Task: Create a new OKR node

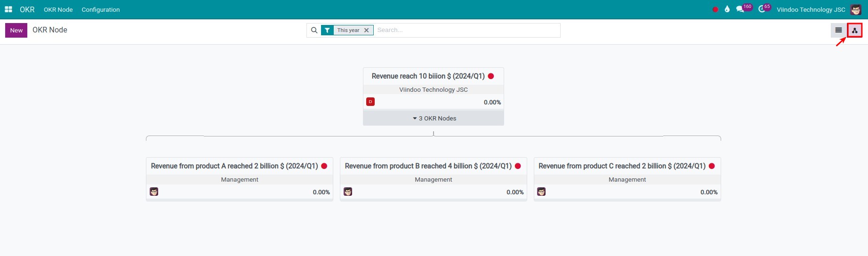Action: point(16,30)
